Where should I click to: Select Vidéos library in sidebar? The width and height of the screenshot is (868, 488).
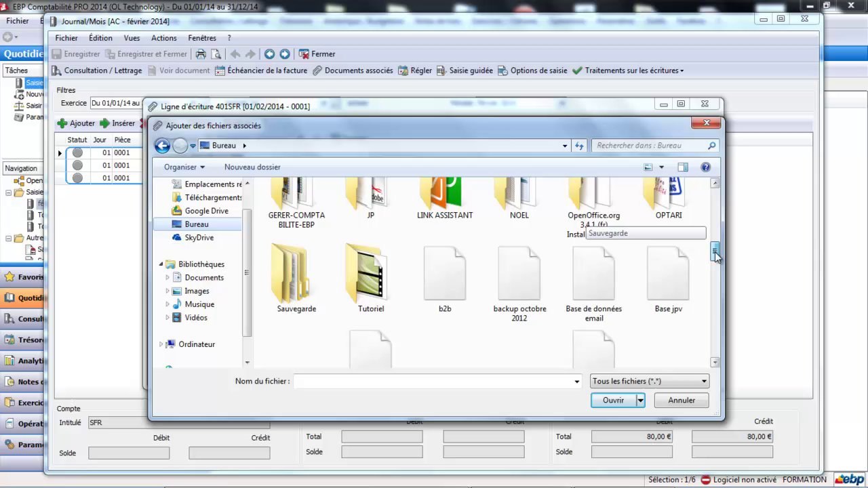coord(189,317)
